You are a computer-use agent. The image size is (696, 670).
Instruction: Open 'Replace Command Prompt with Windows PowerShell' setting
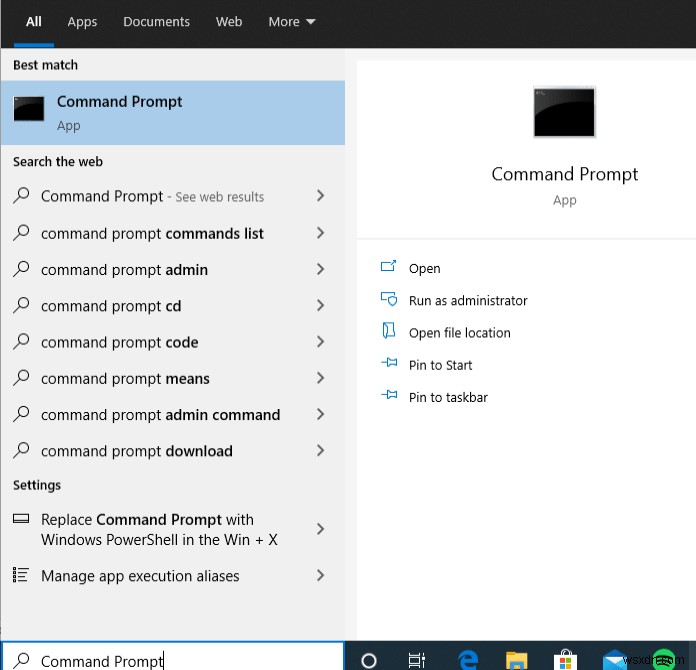173,529
